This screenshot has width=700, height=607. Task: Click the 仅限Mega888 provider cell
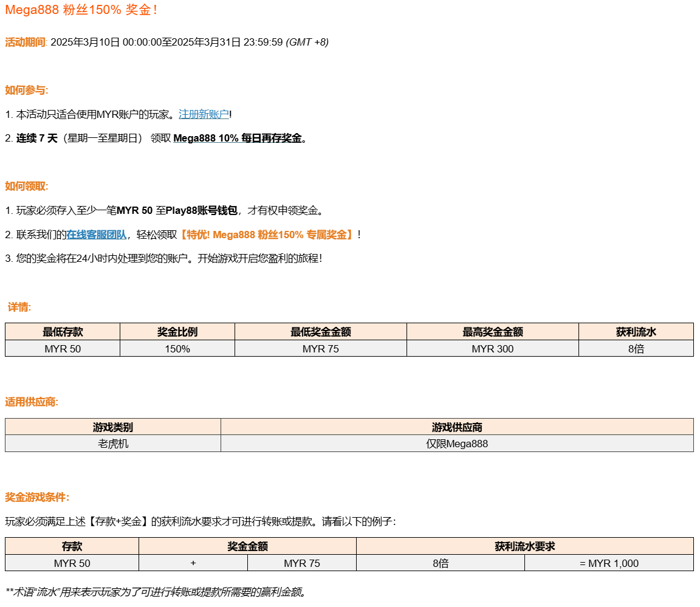click(457, 444)
